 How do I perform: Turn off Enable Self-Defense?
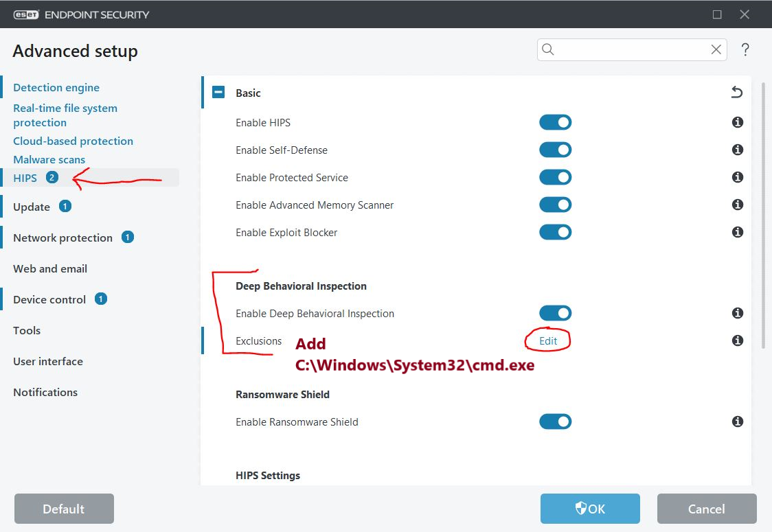click(556, 150)
